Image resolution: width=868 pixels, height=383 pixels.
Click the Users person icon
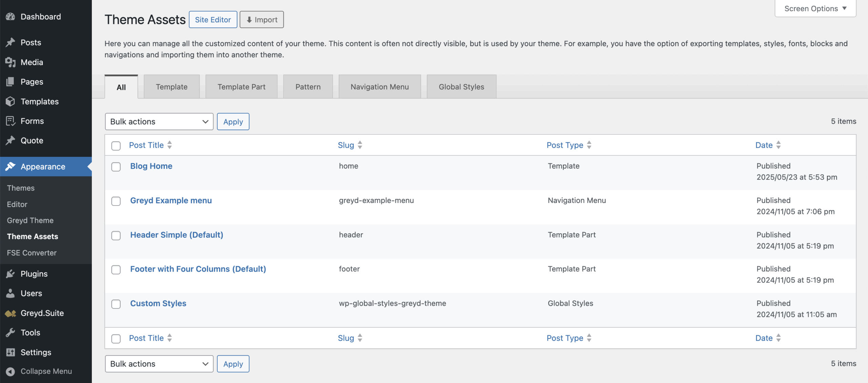coord(11,293)
